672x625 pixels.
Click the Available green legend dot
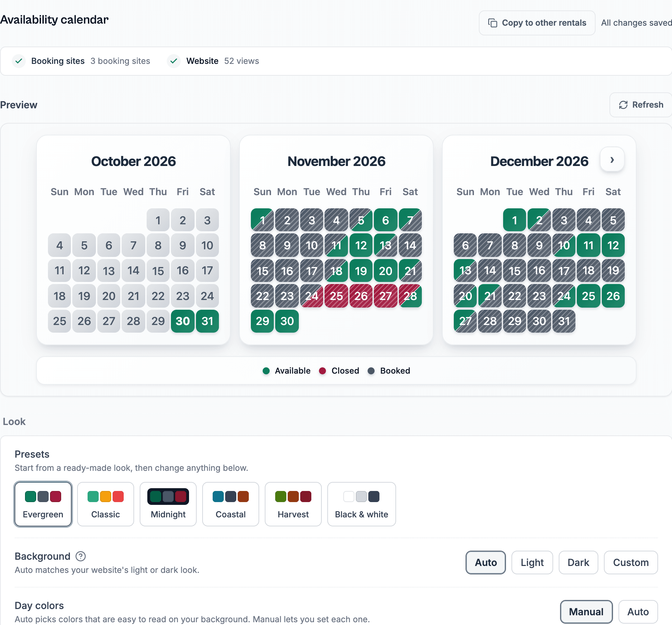266,371
